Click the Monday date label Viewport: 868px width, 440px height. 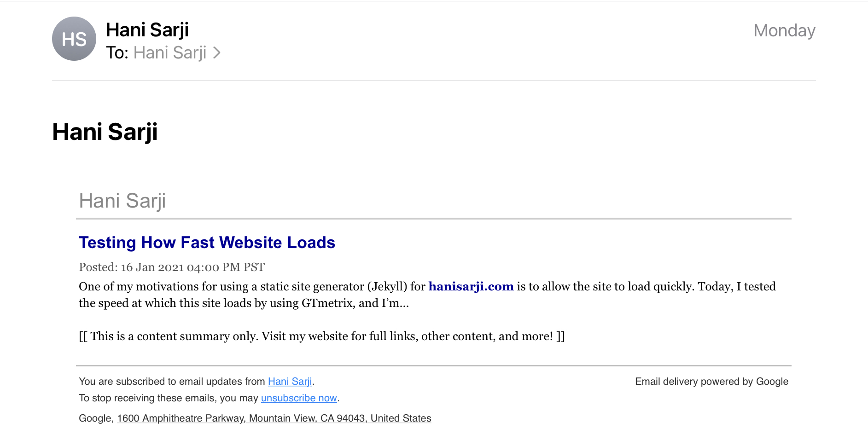coord(784,30)
